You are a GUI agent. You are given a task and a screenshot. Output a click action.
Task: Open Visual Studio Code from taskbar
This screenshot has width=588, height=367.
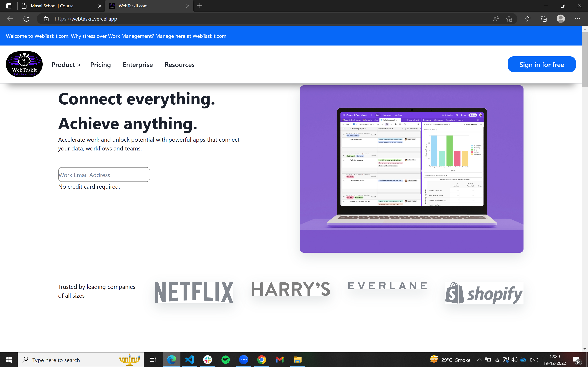pos(189,360)
